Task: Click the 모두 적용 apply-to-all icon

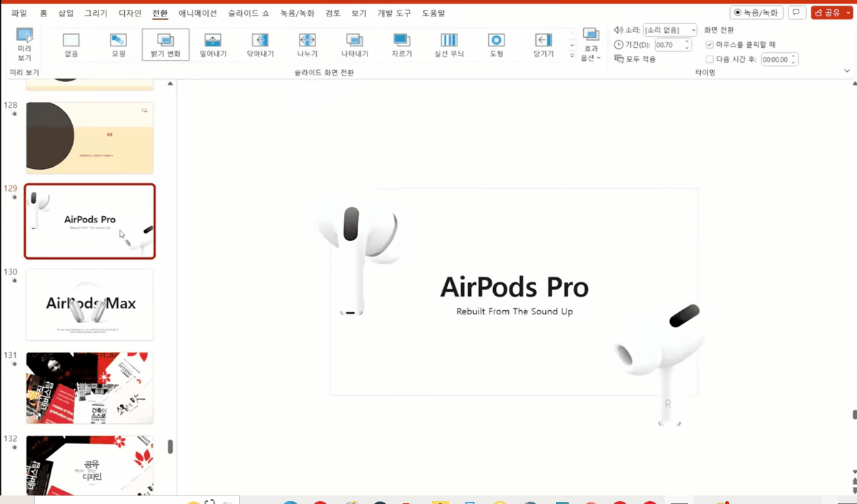Action: tap(619, 59)
